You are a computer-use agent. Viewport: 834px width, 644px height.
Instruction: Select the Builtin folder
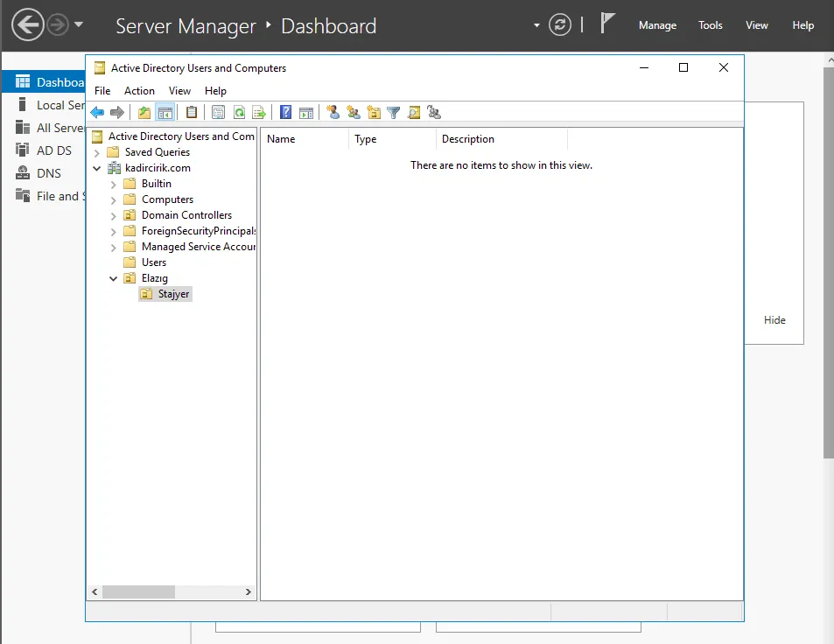(157, 184)
